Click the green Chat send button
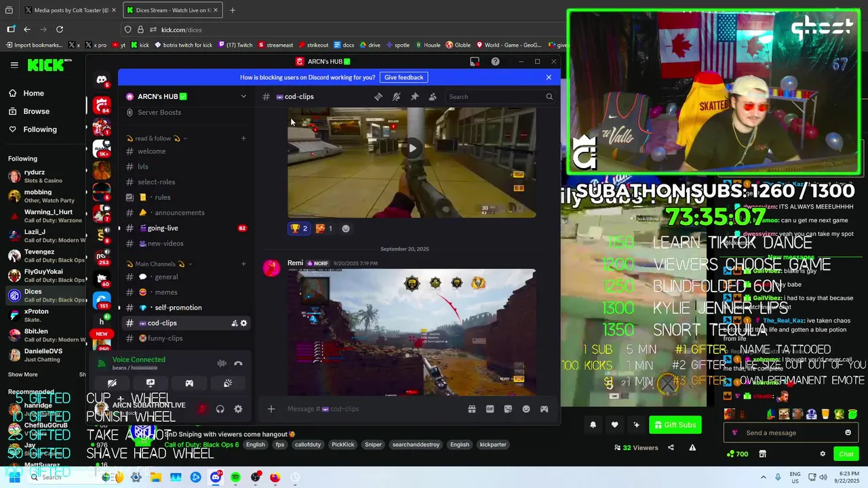The height and width of the screenshot is (488, 868). [846, 454]
